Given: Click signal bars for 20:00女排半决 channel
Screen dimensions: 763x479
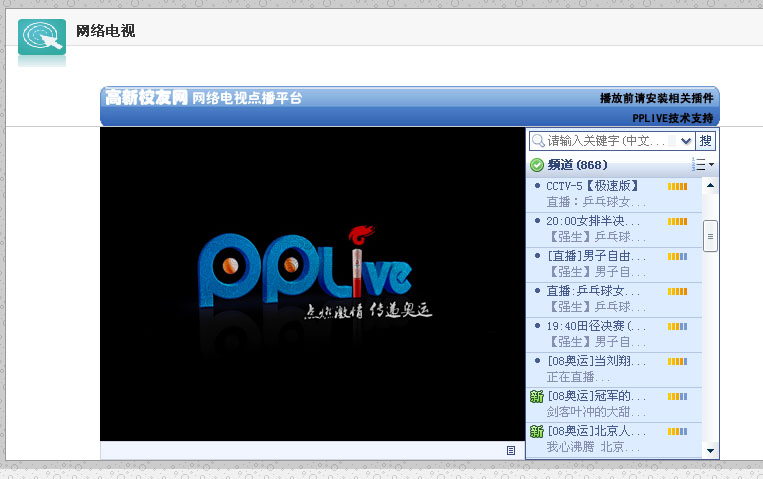Looking at the screenshot, I should pyautogui.click(x=677, y=221).
